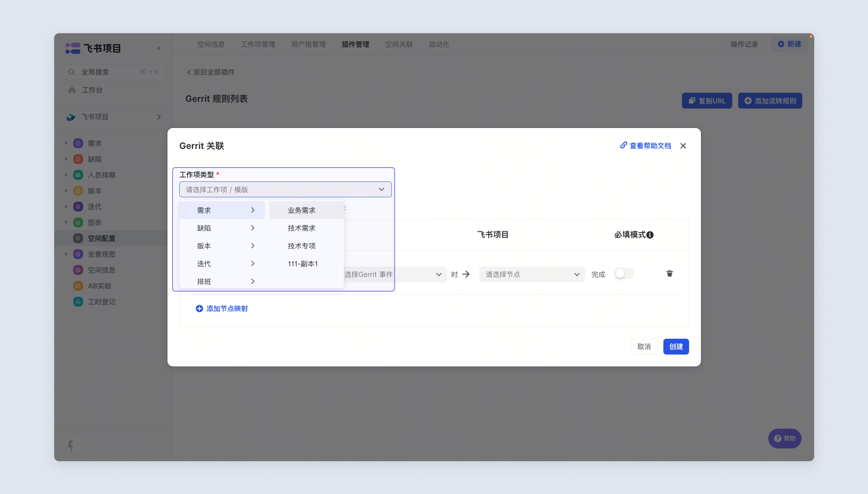This screenshot has height=494, width=868.
Task: Choose 技术专项 template from submenu
Action: point(307,246)
